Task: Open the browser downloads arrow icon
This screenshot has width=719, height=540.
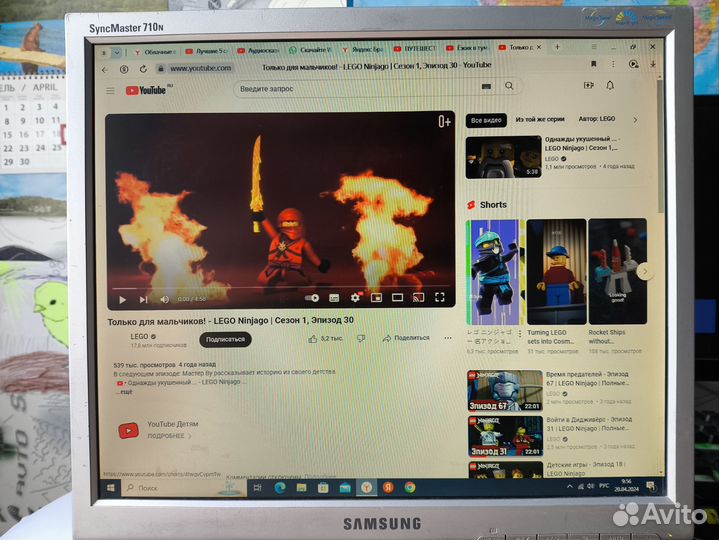Action: pyautogui.click(x=653, y=64)
